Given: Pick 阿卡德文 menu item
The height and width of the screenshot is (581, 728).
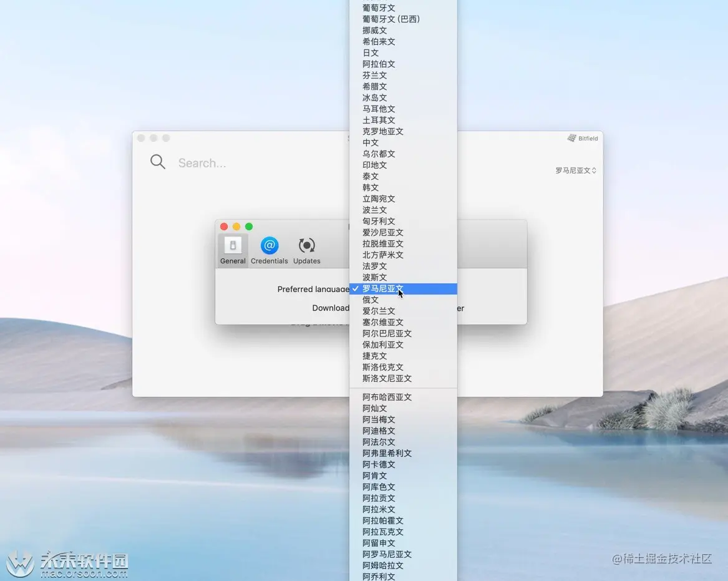Looking at the screenshot, I should (x=403, y=464).
